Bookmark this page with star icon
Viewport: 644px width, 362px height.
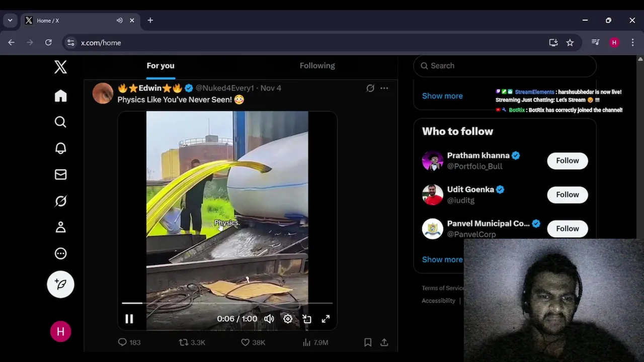click(x=570, y=43)
